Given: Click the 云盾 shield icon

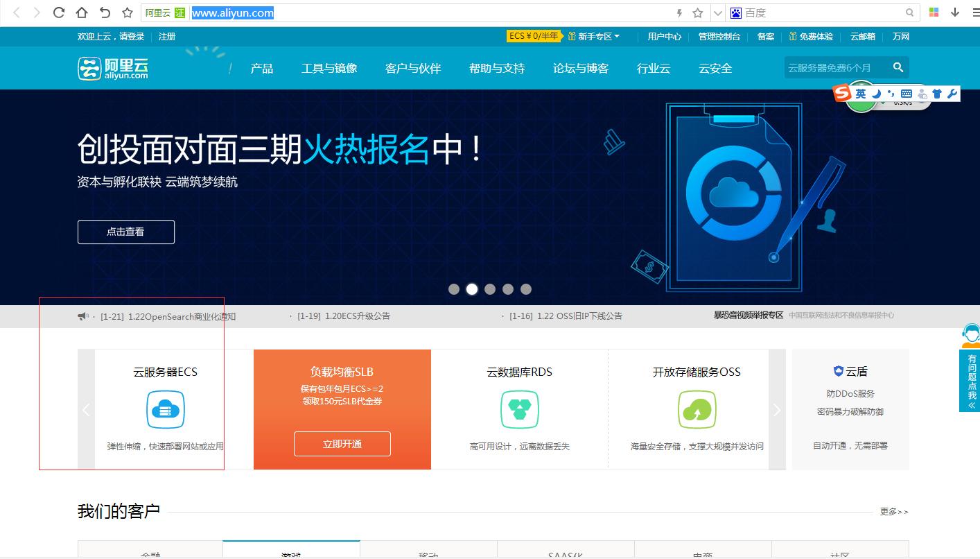Looking at the screenshot, I should (x=839, y=370).
